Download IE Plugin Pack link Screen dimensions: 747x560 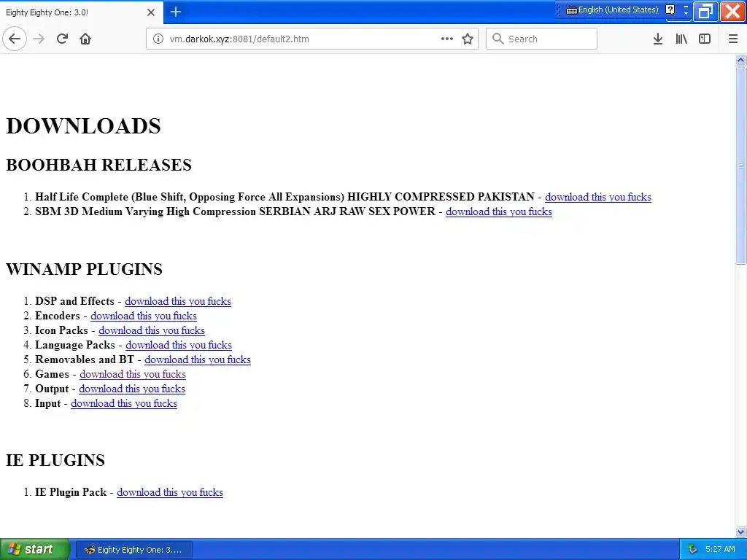169,492
